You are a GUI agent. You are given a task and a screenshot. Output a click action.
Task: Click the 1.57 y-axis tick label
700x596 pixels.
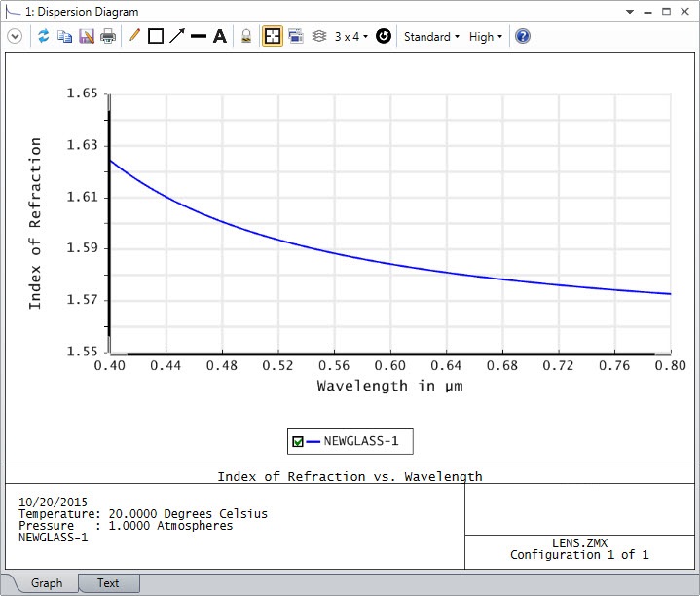[x=82, y=300]
